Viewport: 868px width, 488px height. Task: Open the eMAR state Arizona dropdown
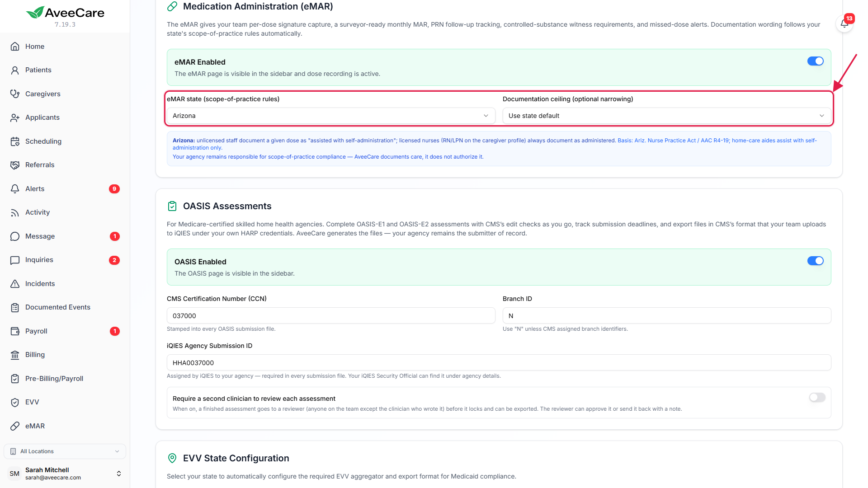pos(331,116)
